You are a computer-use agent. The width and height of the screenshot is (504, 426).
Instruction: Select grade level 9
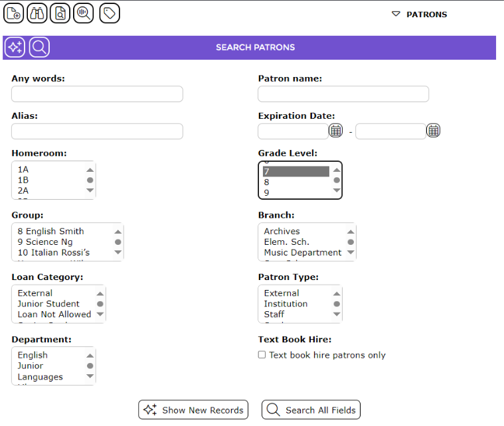[296, 192]
